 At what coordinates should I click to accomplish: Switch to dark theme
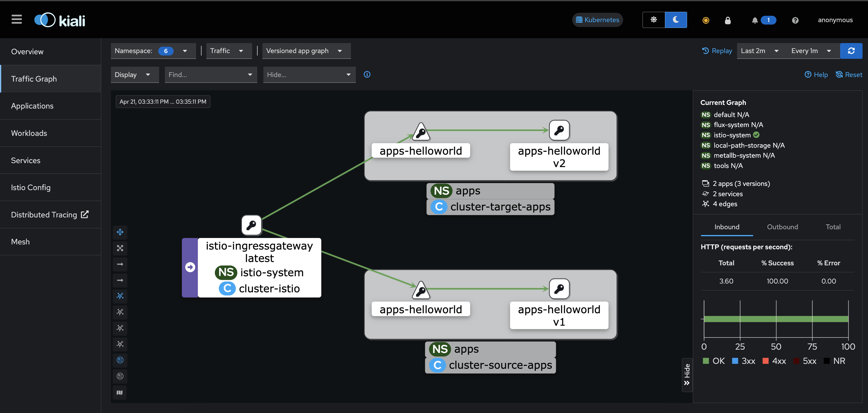coord(676,20)
